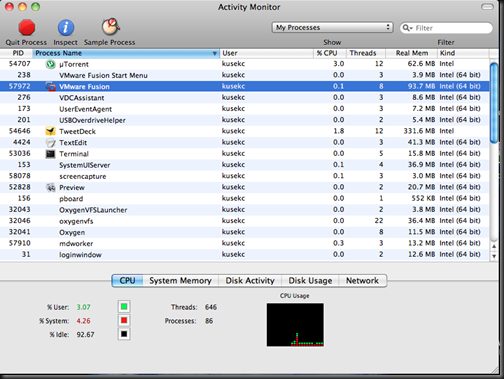Click the Preview app icon

[x=50, y=187]
